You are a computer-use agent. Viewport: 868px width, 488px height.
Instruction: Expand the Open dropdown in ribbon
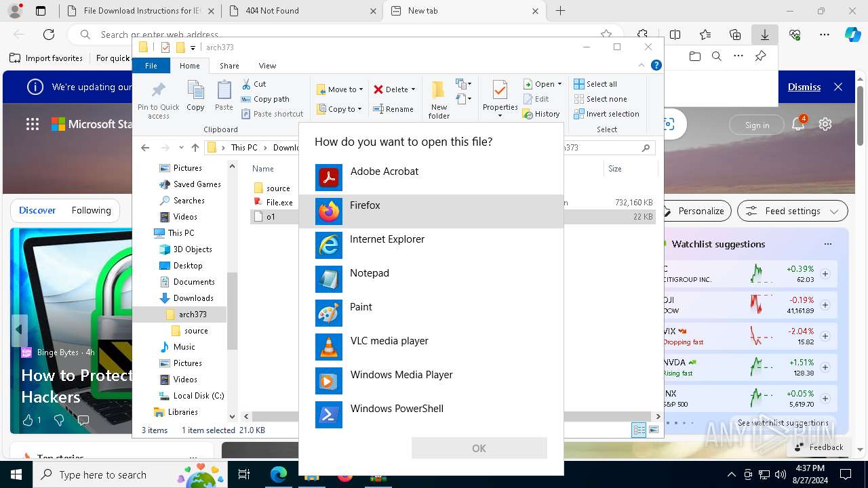(x=559, y=84)
